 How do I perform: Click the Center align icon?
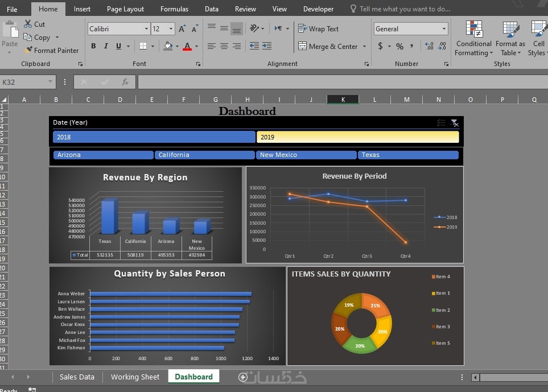coord(224,46)
